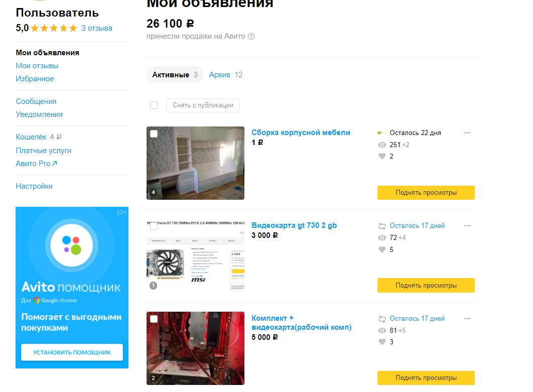Viewport: 533px width, 392px height.
Task: Click the Пользователь profile name
Action: 57,13
